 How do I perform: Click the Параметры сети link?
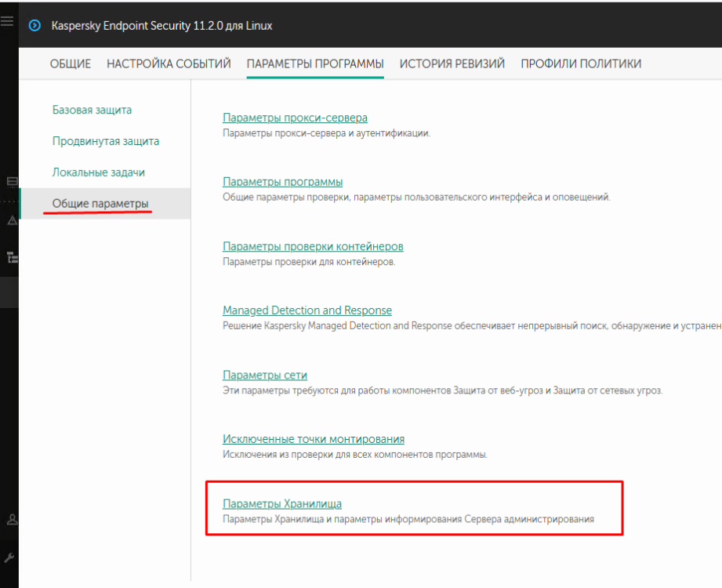pyautogui.click(x=265, y=375)
